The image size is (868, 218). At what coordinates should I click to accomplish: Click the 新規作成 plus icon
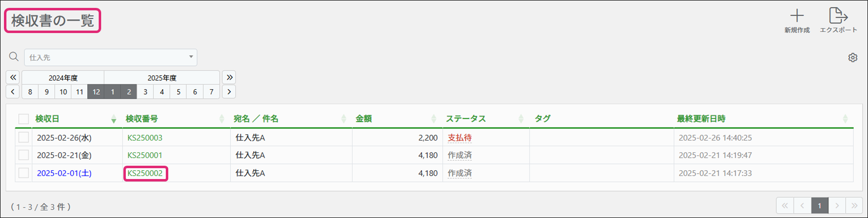tap(797, 16)
